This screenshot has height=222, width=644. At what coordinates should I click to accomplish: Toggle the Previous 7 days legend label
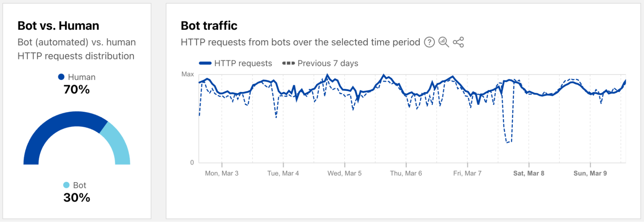click(x=328, y=63)
